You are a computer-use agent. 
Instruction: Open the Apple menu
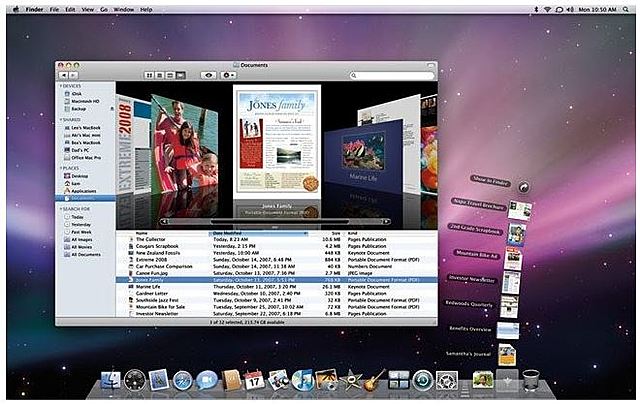[16, 9]
